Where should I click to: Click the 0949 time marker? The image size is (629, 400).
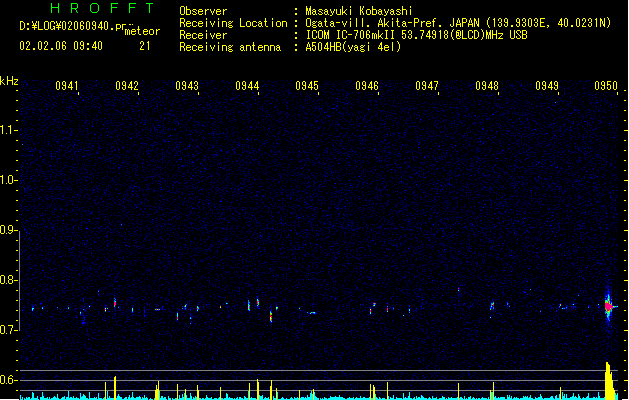pyautogui.click(x=547, y=86)
